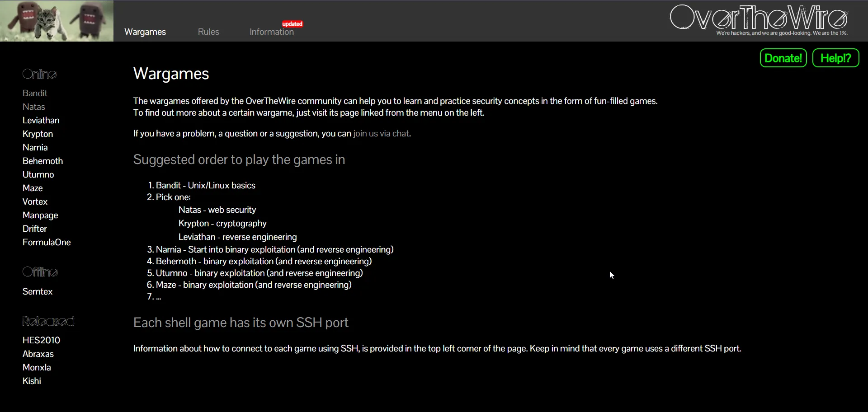Open HES2010 in the Released section
This screenshot has width=868, height=412.
click(x=41, y=340)
